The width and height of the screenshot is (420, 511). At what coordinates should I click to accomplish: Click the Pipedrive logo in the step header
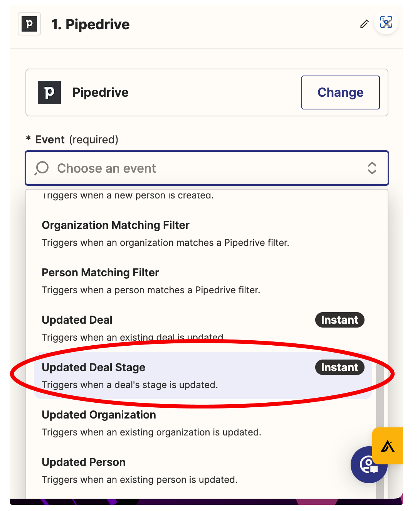tap(29, 24)
